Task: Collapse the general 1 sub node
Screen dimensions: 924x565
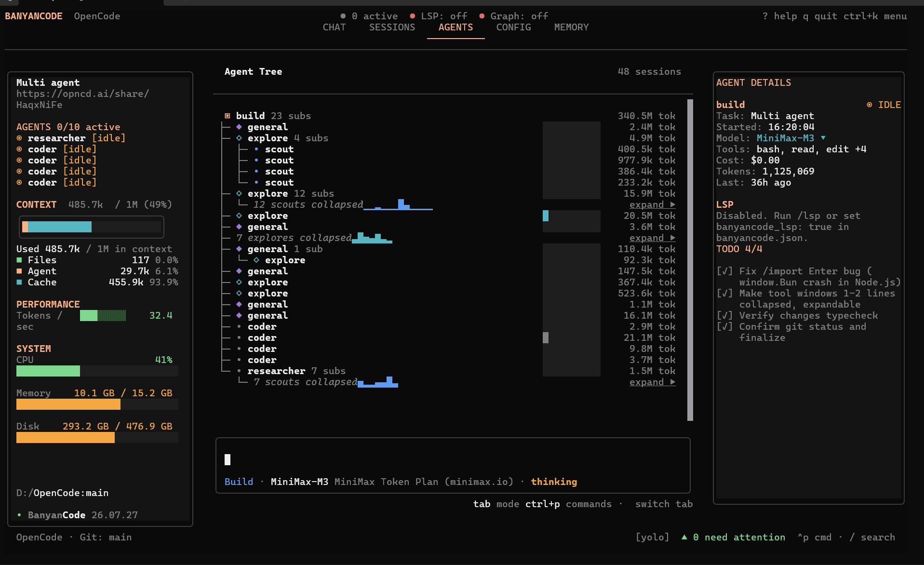Action: pyautogui.click(x=239, y=249)
